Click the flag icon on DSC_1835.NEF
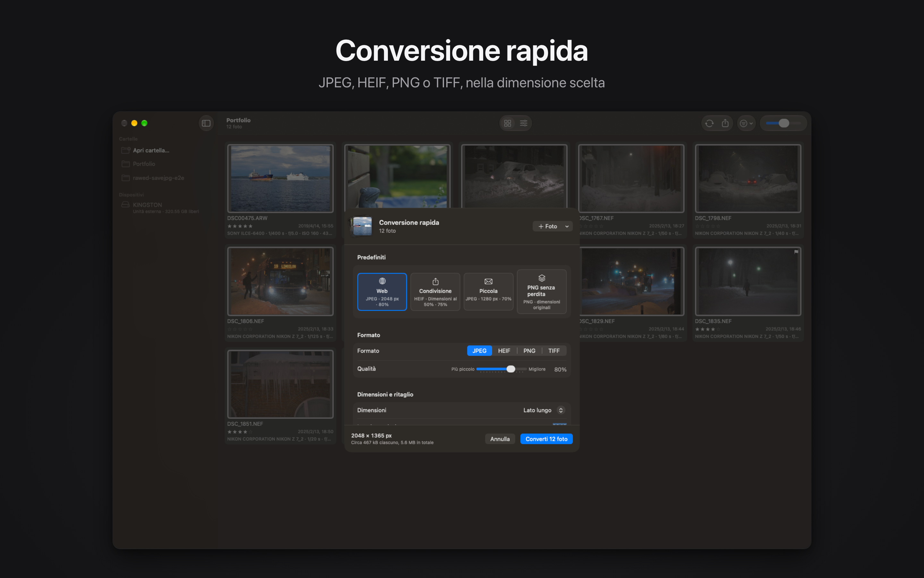The height and width of the screenshot is (578, 924). [x=796, y=252]
